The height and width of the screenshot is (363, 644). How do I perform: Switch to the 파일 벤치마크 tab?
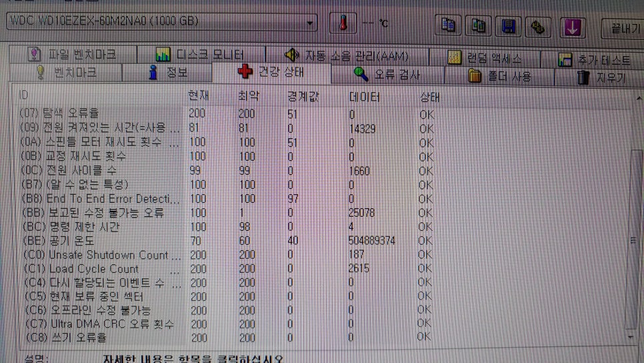pyautogui.click(x=73, y=54)
